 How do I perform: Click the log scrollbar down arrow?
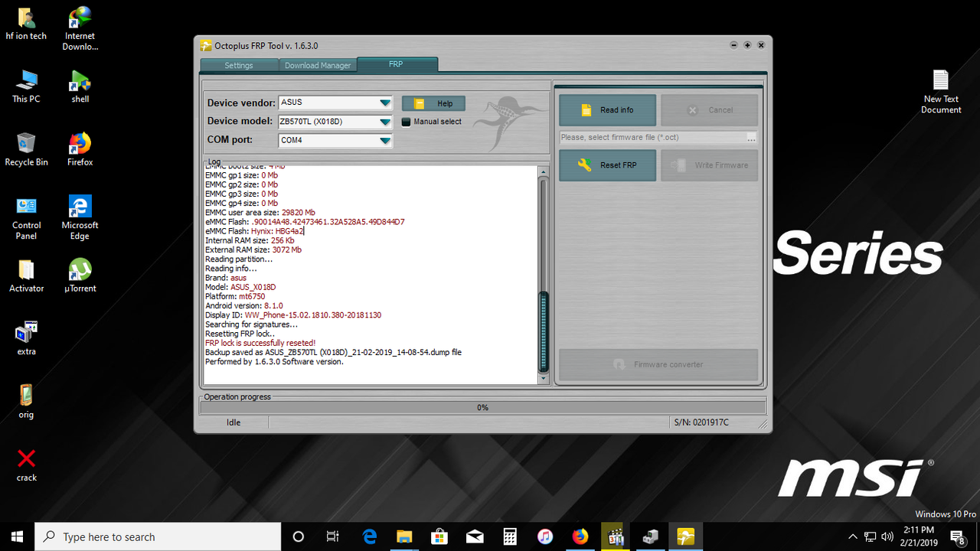click(x=544, y=378)
